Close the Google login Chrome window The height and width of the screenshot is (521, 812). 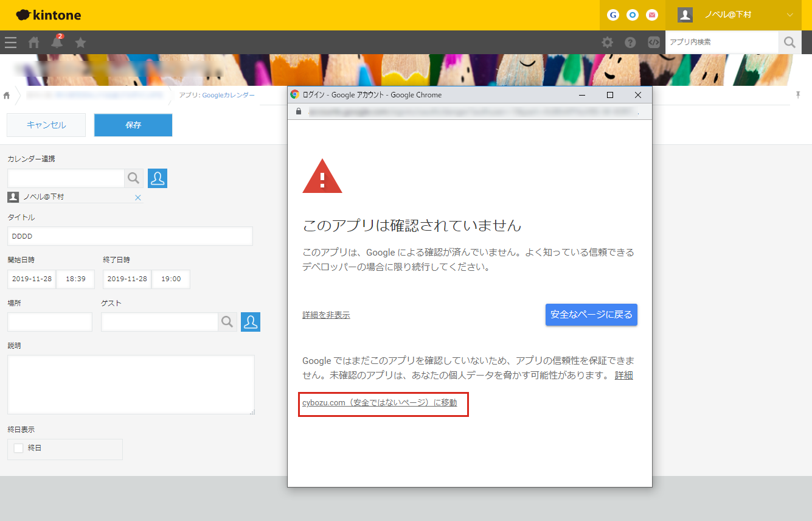pyautogui.click(x=638, y=95)
